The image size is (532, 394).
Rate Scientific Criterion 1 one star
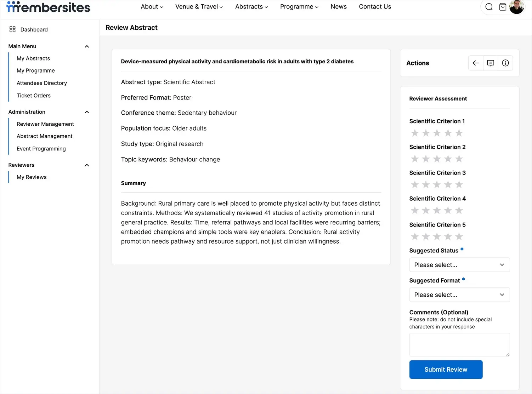click(x=415, y=133)
